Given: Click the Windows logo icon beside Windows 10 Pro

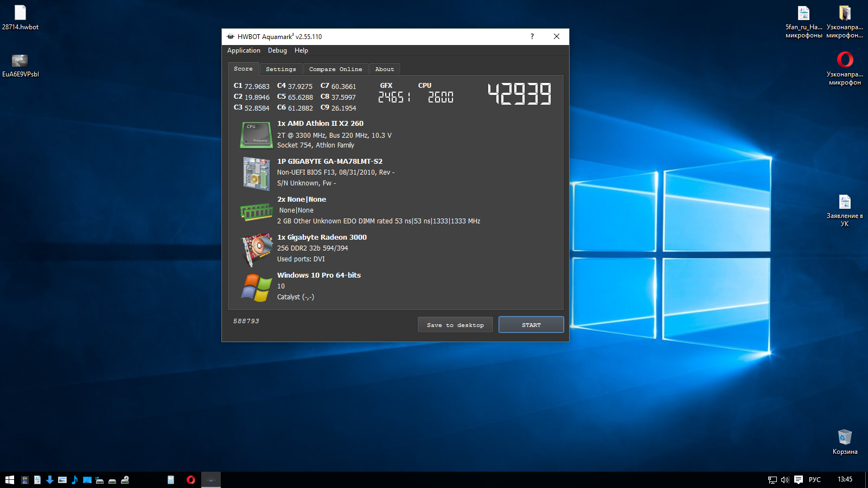Looking at the screenshot, I should (256, 287).
